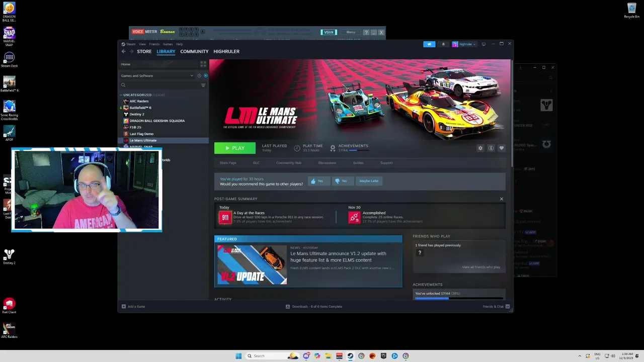This screenshot has height=362, width=644.
Task: Open the Community Hub link
Action: tap(289, 163)
